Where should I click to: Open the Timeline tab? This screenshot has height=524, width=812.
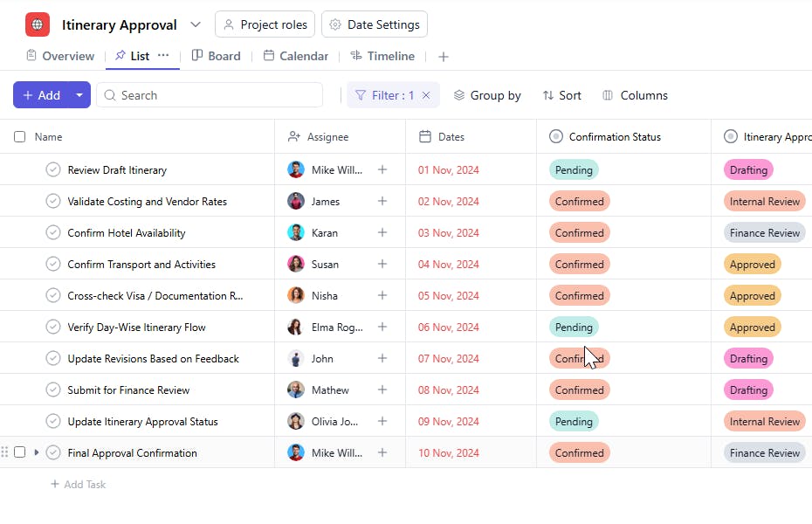pyautogui.click(x=382, y=56)
